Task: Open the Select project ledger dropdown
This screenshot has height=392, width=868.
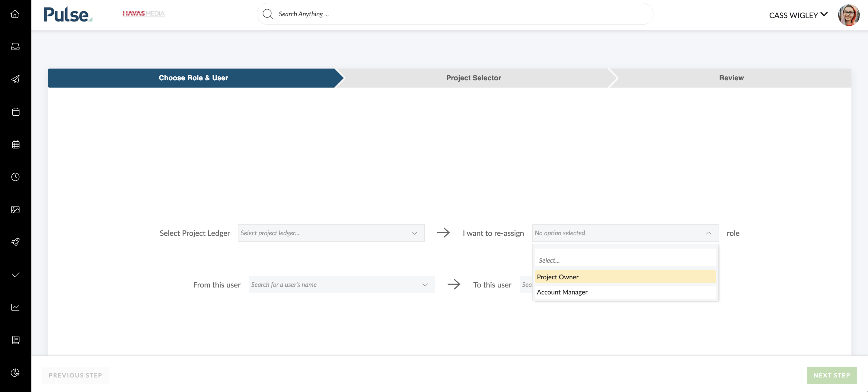Action: pyautogui.click(x=331, y=233)
